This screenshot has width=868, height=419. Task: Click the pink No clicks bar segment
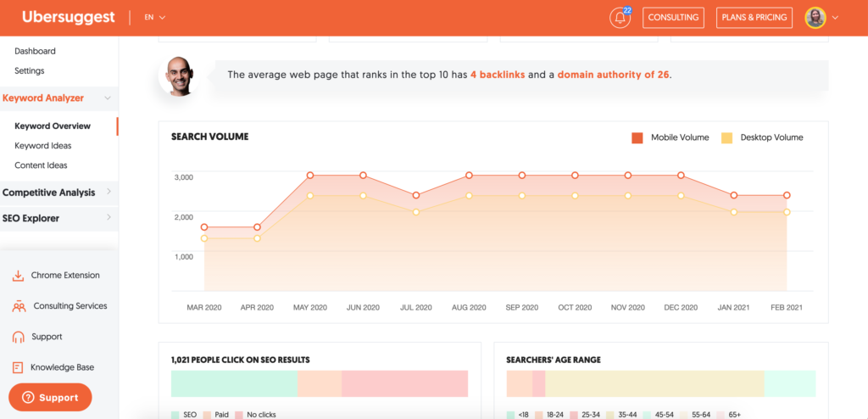pos(404,383)
